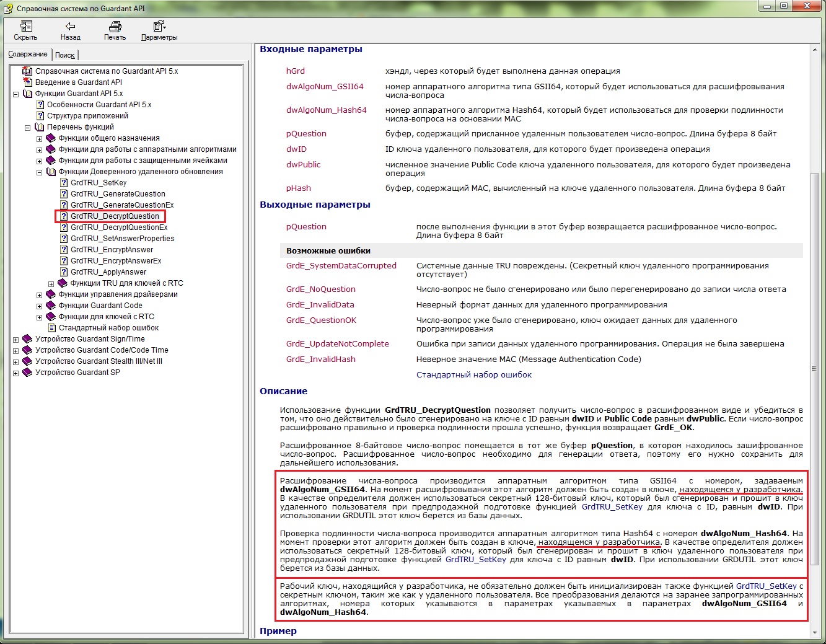
Task: Click the content pane scroll down arrow
Action: pyautogui.click(x=814, y=632)
